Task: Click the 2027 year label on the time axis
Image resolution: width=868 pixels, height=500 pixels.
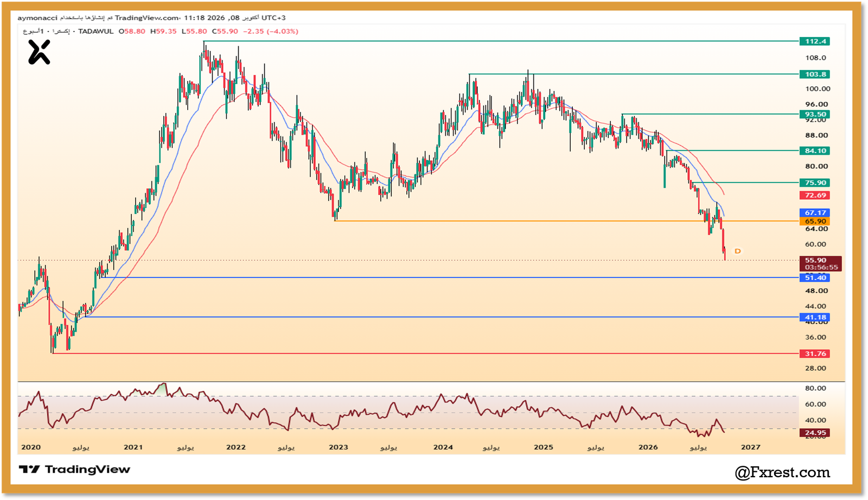Action: tap(751, 447)
